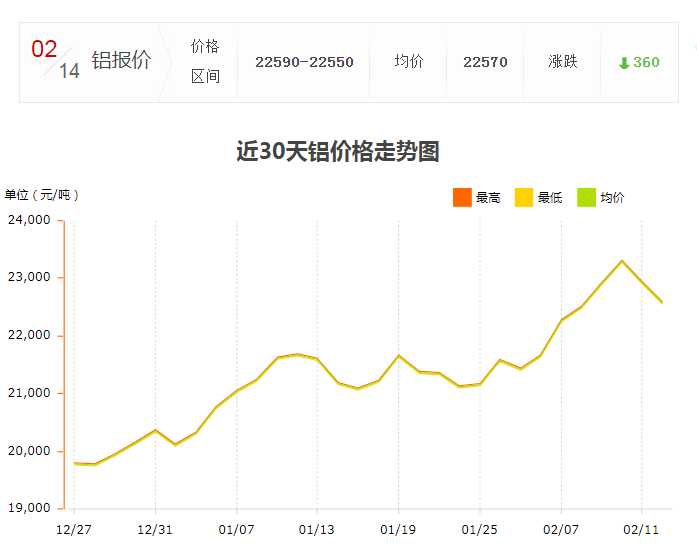Click the 01/19 x-axis date label
This screenshot has width=697, height=559.
pos(399,528)
